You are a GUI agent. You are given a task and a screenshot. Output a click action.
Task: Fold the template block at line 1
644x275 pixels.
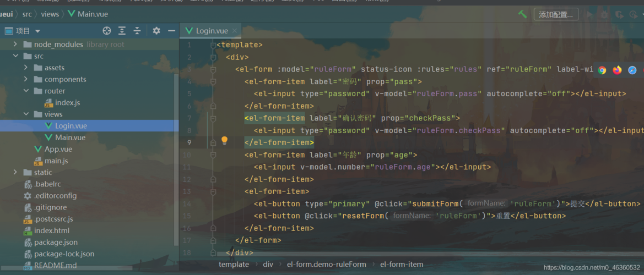point(213,45)
